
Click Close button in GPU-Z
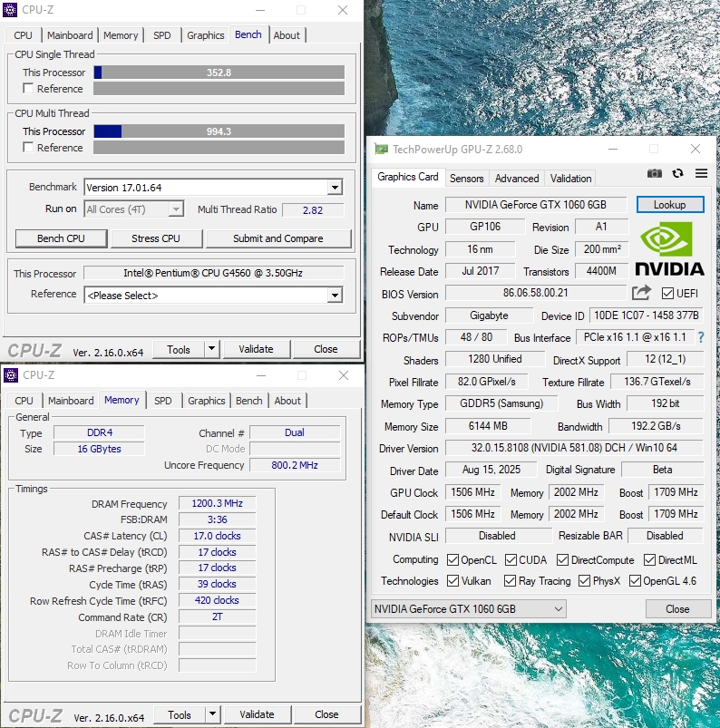coord(677,608)
